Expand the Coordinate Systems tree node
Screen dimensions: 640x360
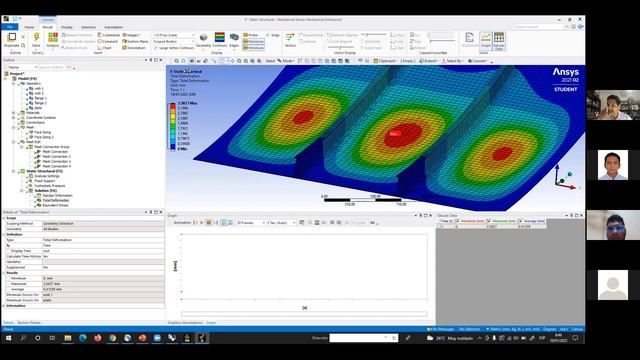pos(14,118)
